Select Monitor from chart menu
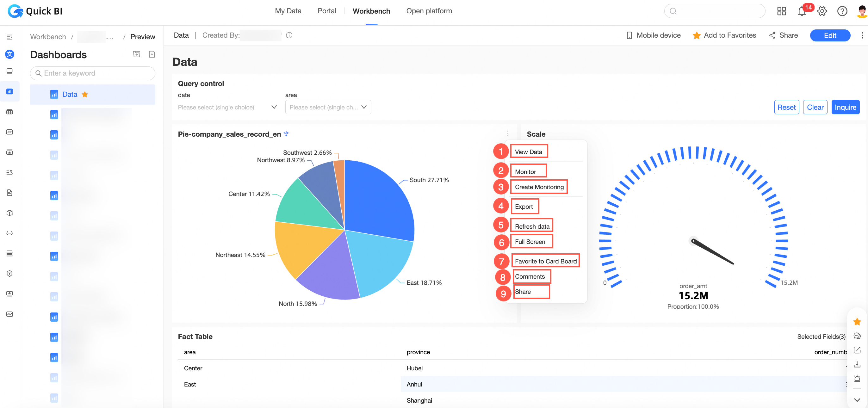Screen dimensions: 868x408 click(x=526, y=171)
